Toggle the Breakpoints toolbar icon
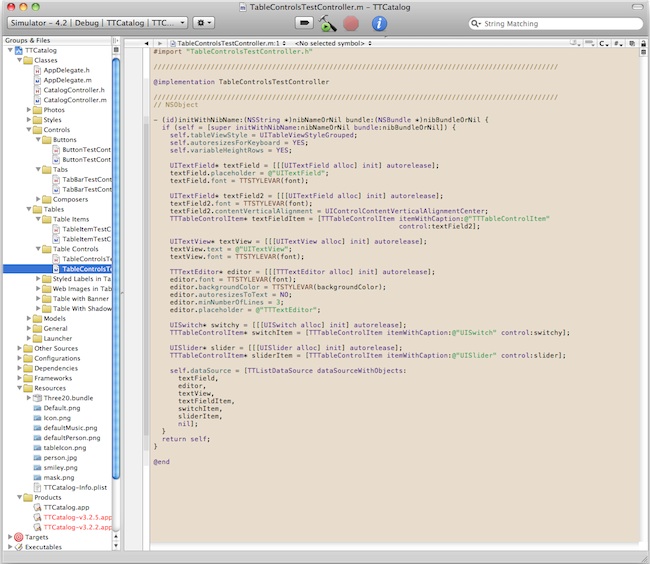Screen dimensions: 650x564 click(x=304, y=22)
